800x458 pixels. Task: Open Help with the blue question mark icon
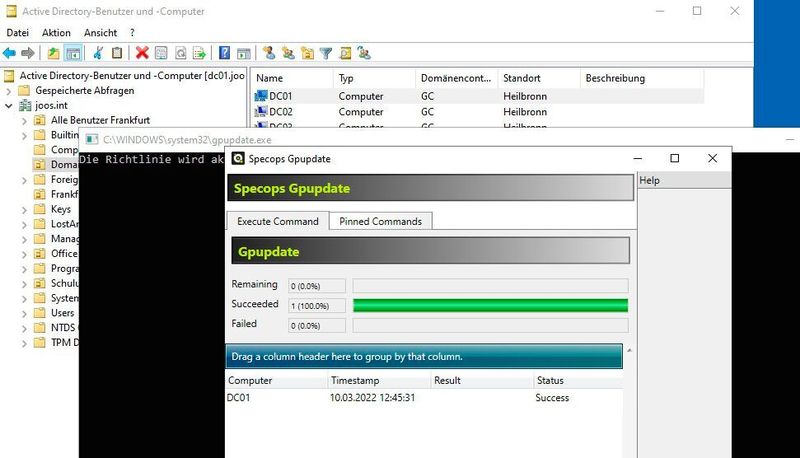point(224,53)
